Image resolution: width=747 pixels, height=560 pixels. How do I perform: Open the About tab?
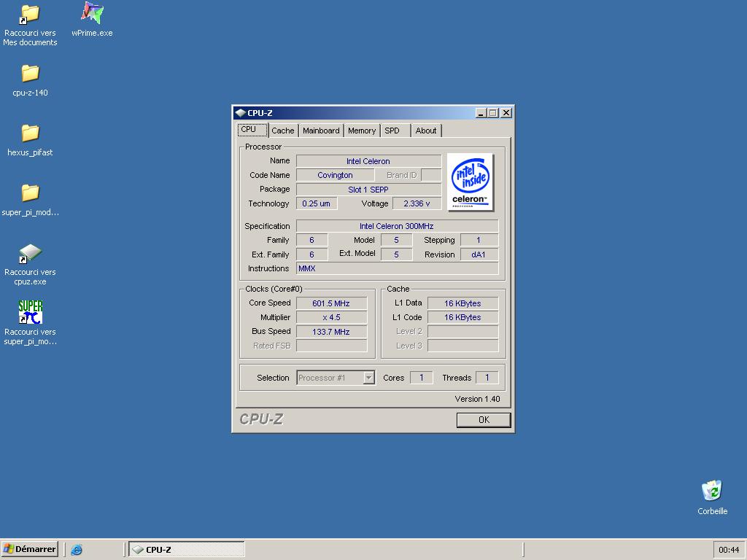pyautogui.click(x=426, y=131)
